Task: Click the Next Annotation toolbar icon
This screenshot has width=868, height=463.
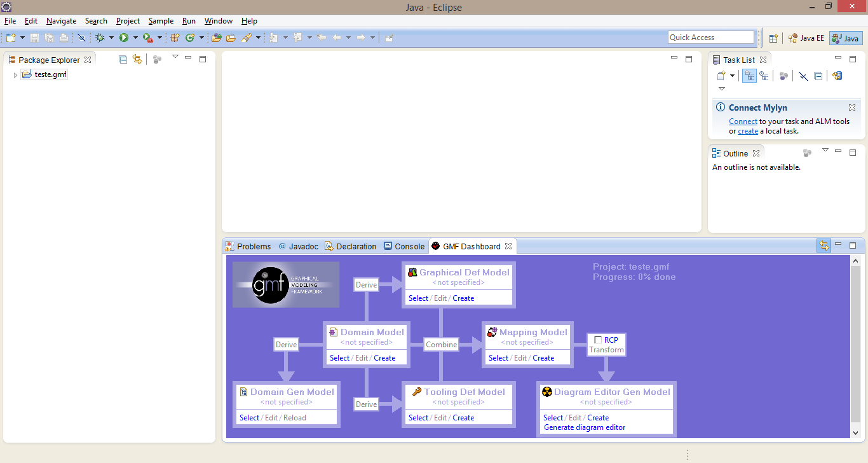Action: 274,38
